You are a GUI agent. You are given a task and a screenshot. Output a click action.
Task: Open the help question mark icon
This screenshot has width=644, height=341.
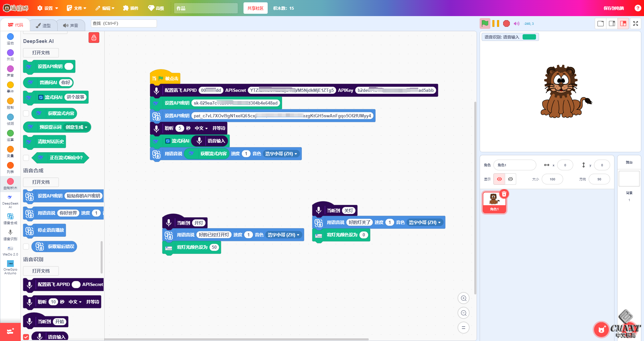click(x=638, y=8)
